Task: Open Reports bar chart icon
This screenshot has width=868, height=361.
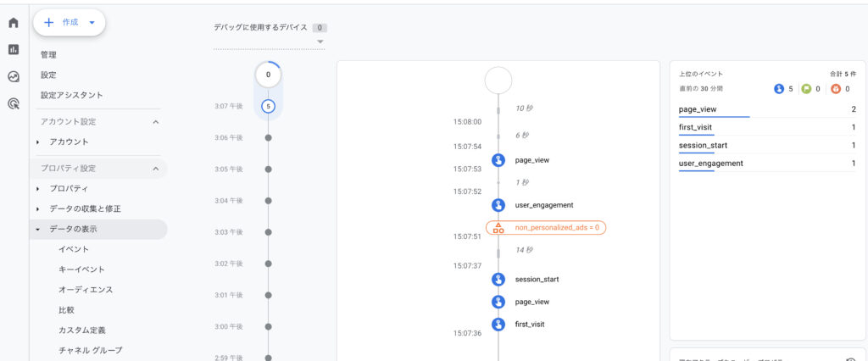Action: (x=14, y=49)
